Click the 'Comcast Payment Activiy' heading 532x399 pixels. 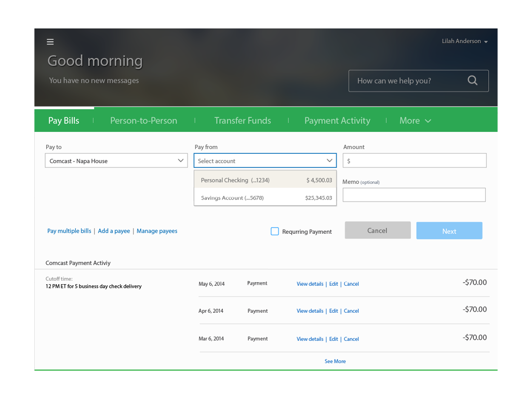tap(78, 263)
